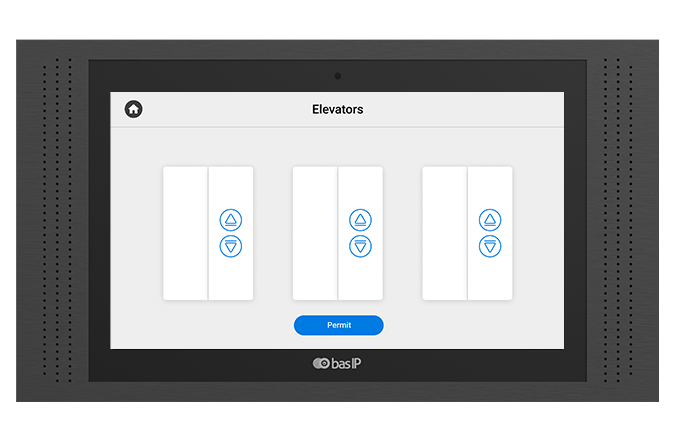The height and width of the screenshot is (442, 676).
Task: Click the basIP logo below the screen
Action: click(337, 363)
